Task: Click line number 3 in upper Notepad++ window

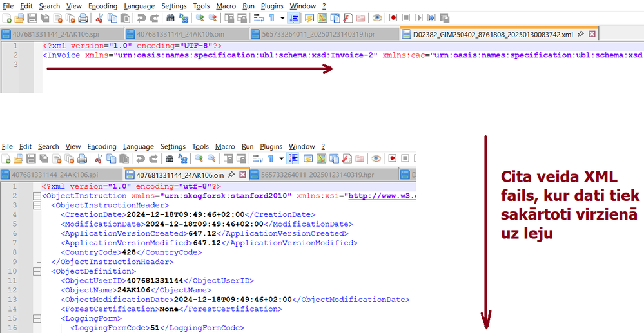Action: (15, 64)
